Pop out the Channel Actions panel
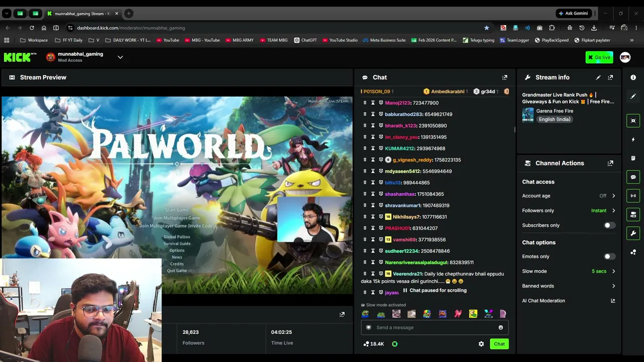The height and width of the screenshot is (362, 644). point(610,163)
